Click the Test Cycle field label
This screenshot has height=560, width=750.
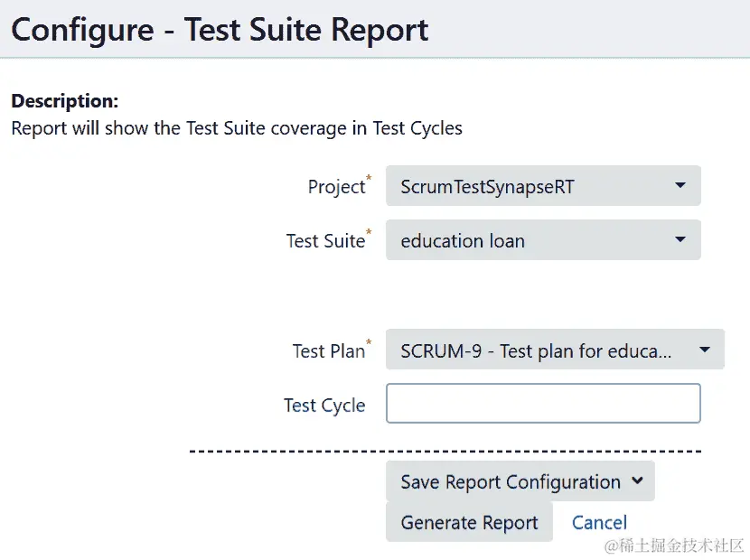[x=324, y=406]
